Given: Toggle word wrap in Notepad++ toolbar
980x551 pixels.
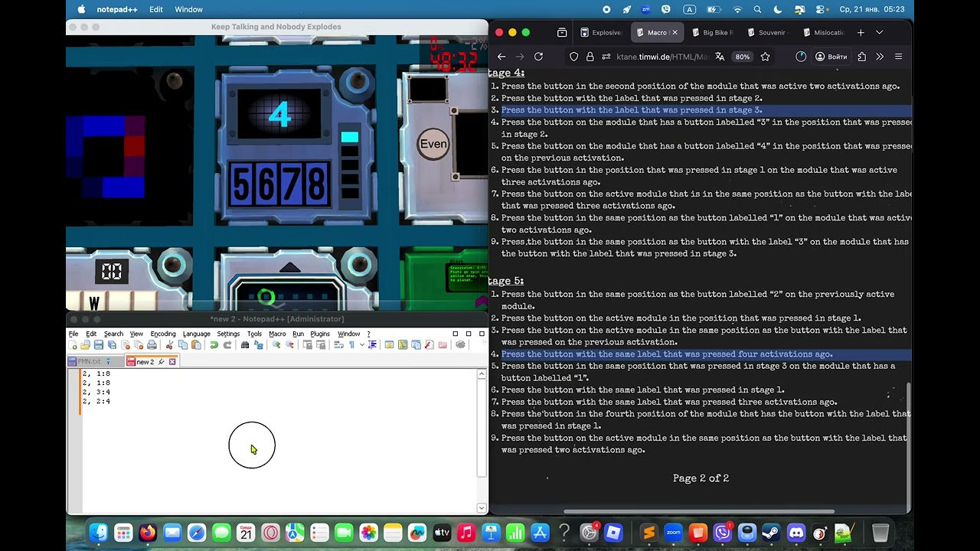Looking at the screenshot, I should pyautogui.click(x=339, y=345).
